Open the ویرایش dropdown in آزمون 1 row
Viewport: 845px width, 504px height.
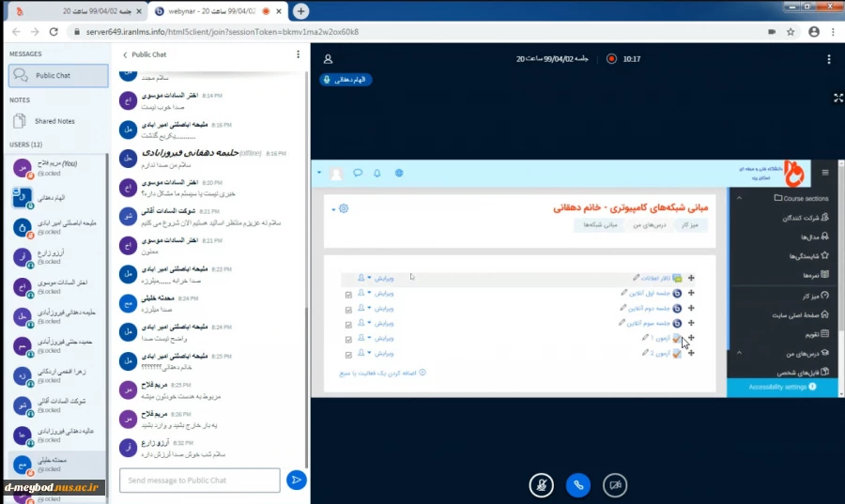click(380, 338)
